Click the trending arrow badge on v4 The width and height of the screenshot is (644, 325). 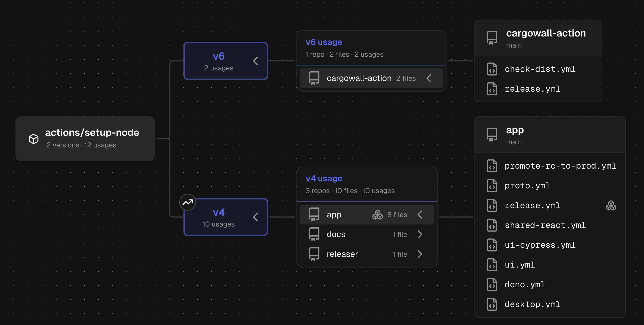click(188, 202)
